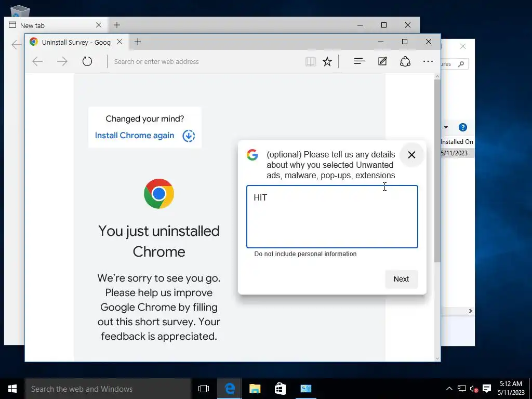
Task: Click Do not include personal information note
Action: 305,254
